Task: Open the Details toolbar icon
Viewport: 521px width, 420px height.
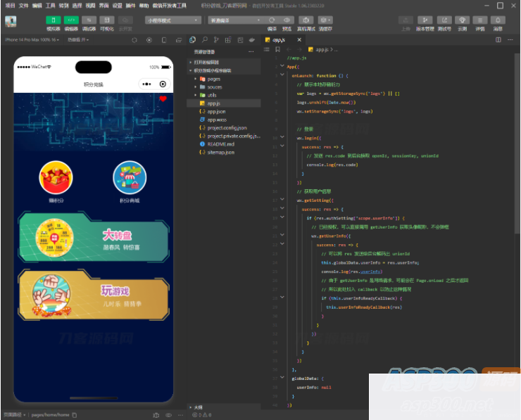Action: [480, 21]
